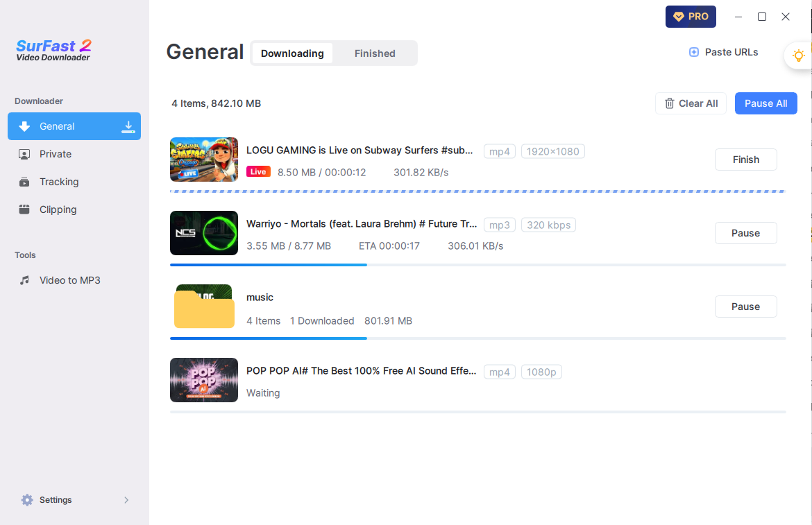Screen dimensions: 812x525
Task: Click the Settings gear icon
Action: tap(27, 499)
